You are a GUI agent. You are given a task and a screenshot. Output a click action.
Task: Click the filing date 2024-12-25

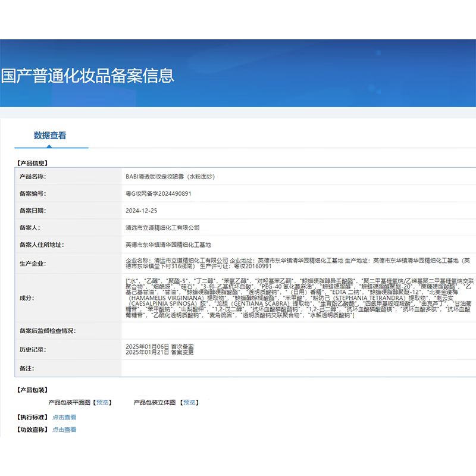click(x=142, y=211)
